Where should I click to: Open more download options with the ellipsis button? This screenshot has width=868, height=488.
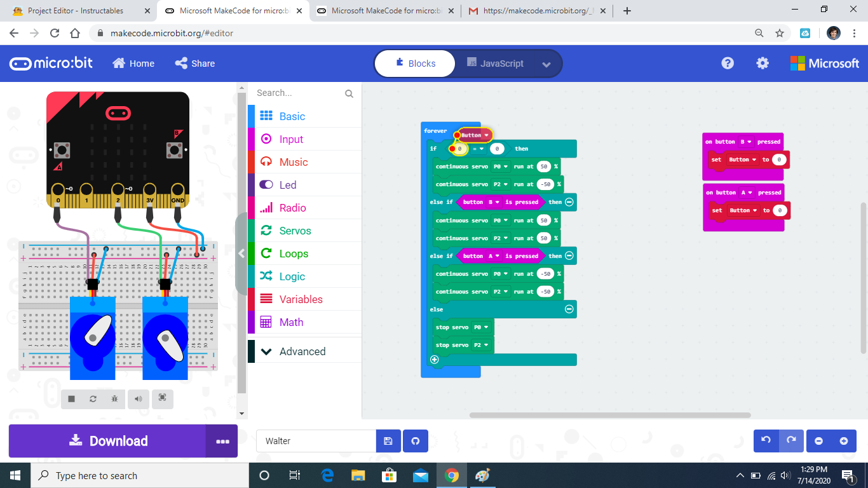(222, 441)
